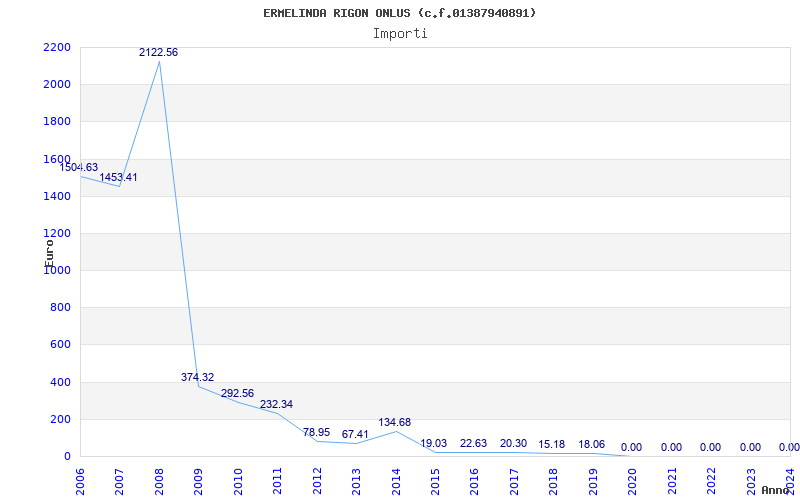Click the 1504.63 data label
800x500 pixels.
pos(79,167)
